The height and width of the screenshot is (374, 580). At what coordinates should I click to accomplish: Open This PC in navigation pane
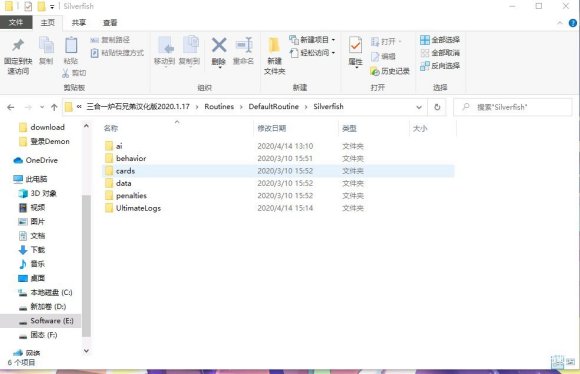coord(30,179)
